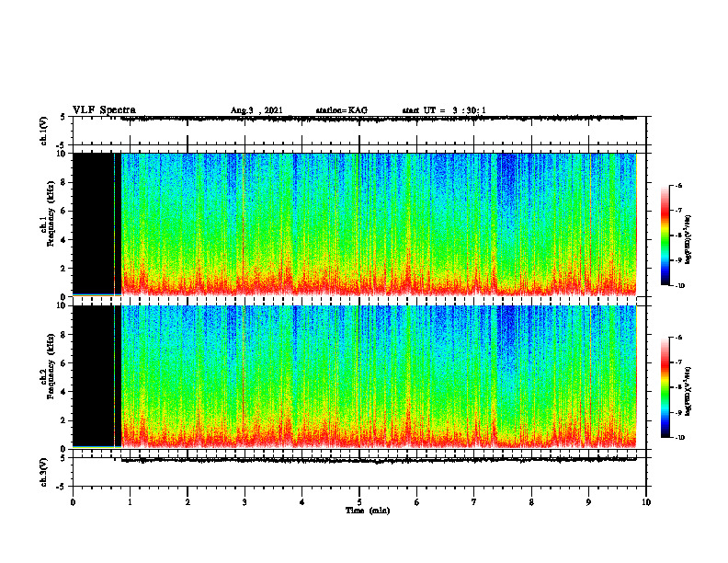Click the time axis tick label "8"
Screen dimensions: 728x563
pos(531,502)
